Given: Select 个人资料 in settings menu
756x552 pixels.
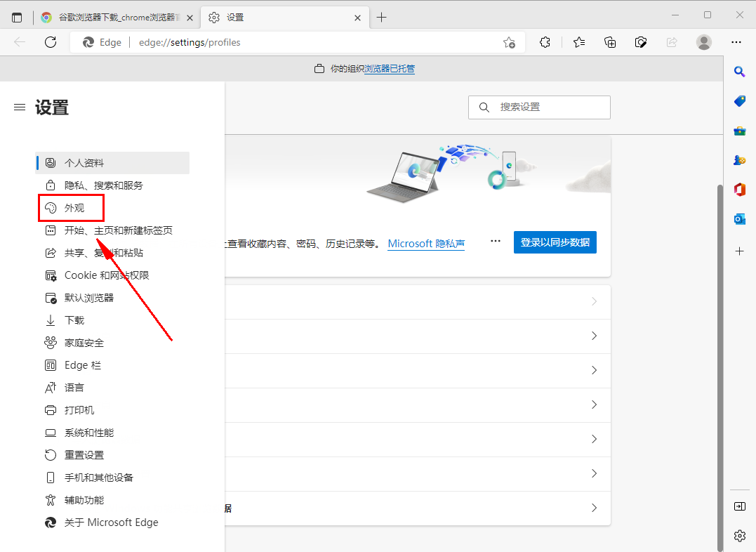Looking at the screenshot, I should coord(113,163).
